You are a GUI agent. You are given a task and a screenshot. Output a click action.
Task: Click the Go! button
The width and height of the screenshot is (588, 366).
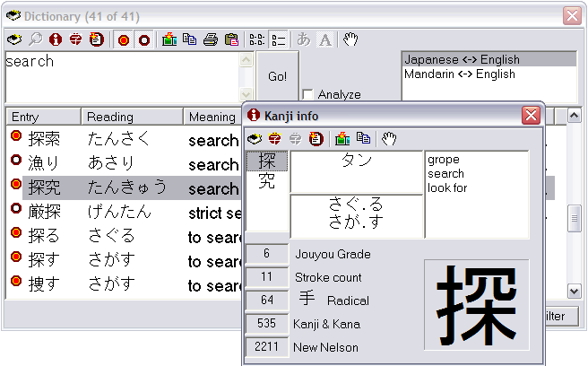(x=277, y=77)
